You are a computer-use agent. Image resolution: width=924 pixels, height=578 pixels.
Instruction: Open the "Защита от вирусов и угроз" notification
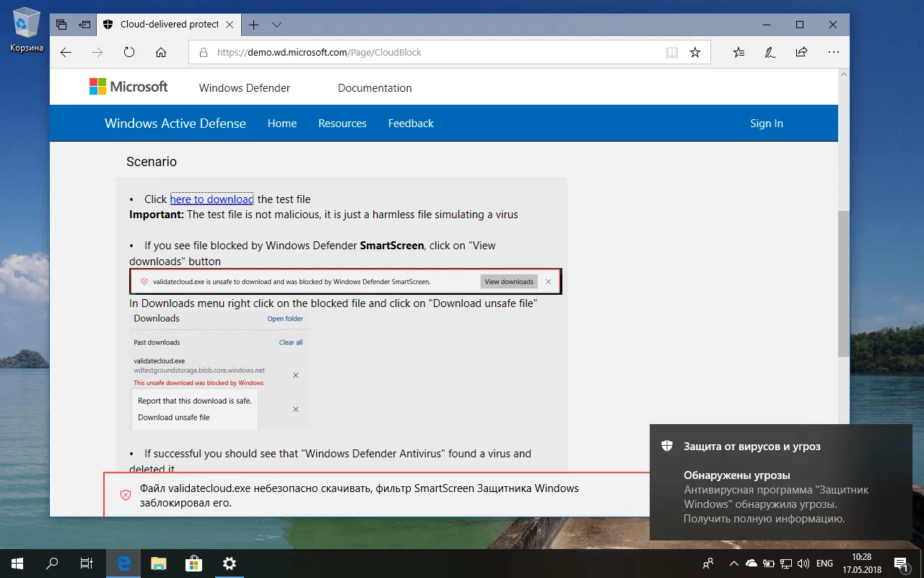(x=781, y=482)
